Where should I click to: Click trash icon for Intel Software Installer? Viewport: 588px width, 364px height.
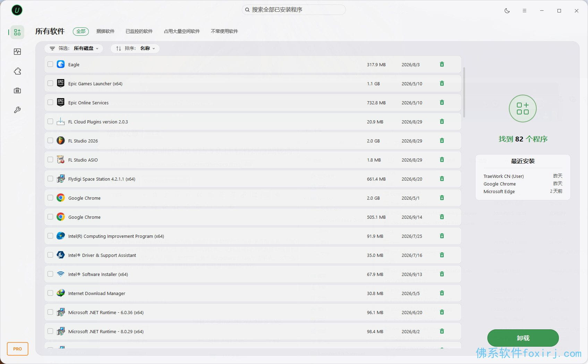point(442,274)
